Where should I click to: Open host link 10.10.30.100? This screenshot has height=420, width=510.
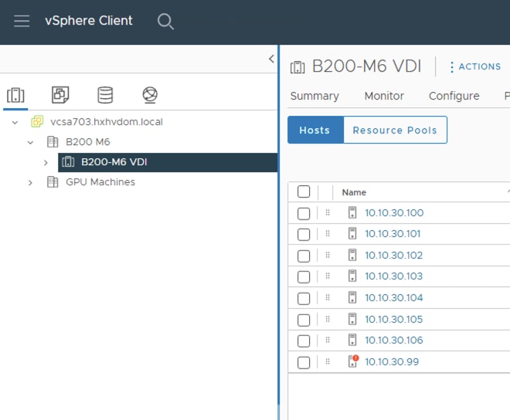[x=394, y=213]
